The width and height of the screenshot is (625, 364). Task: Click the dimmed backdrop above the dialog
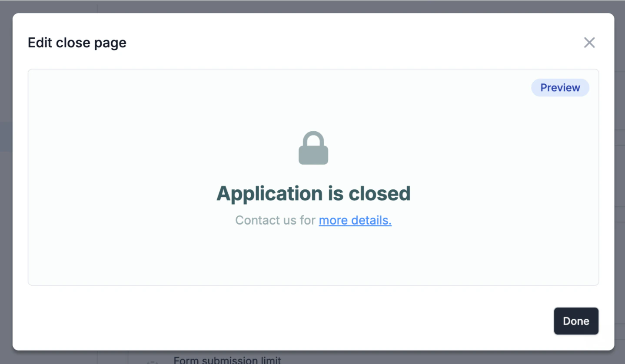312,6
